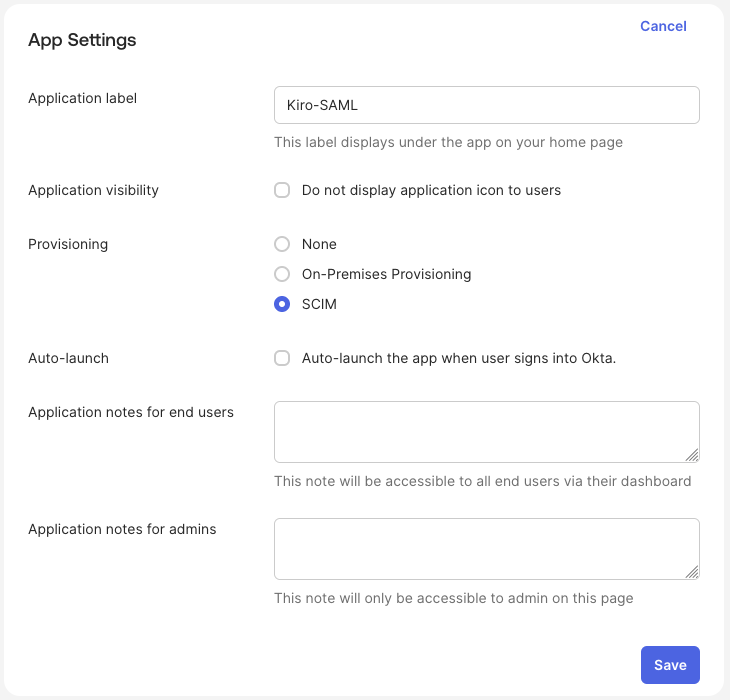Image resolution: width=730 pixels, height=700 pixels.
Task: Click Application notes for end users caption
Action: (131, 412)
